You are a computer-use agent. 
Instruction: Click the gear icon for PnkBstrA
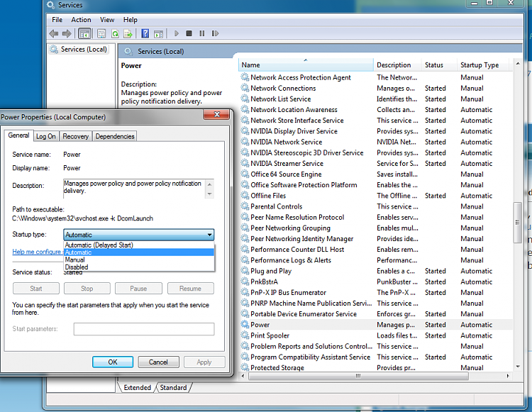click(245, 282)
